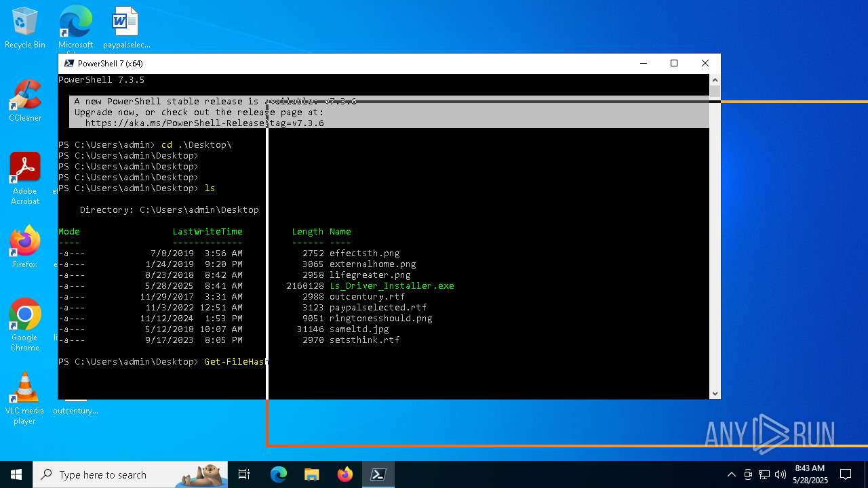Click sameltd.jpg in the listing
Screen dimensions: 868x488
(359, 329)
